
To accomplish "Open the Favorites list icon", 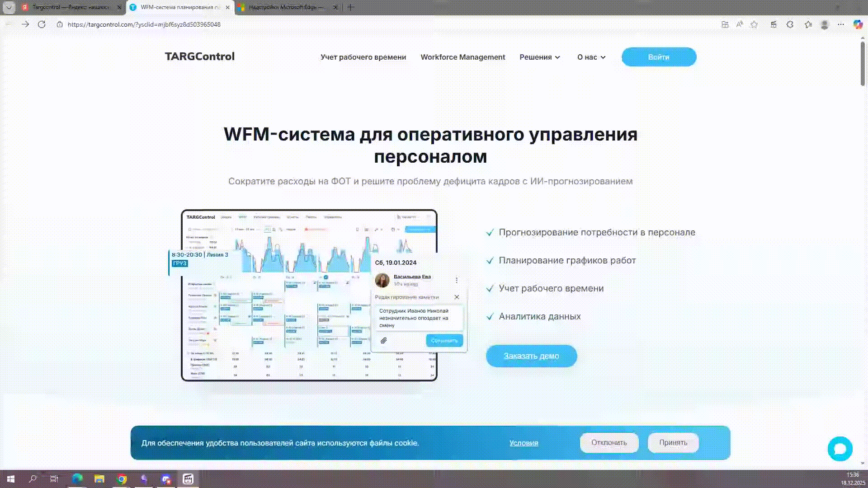I will click(x=808, y=24).
